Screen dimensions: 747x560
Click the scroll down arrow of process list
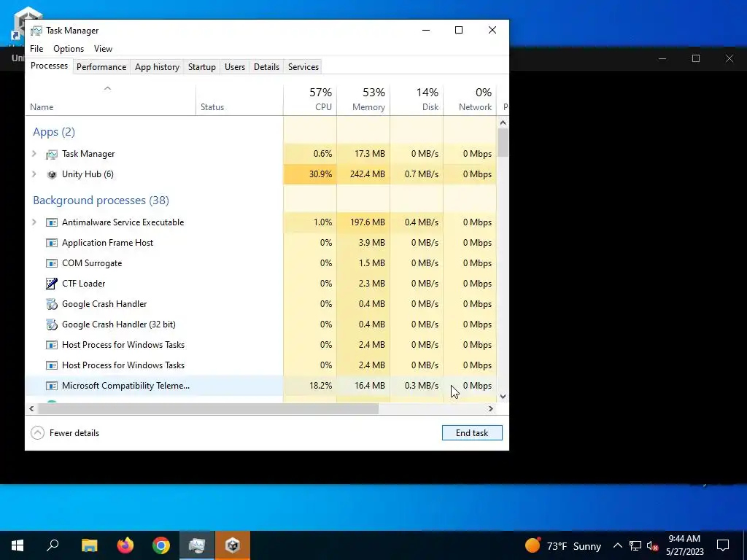[x=503, y=396]
